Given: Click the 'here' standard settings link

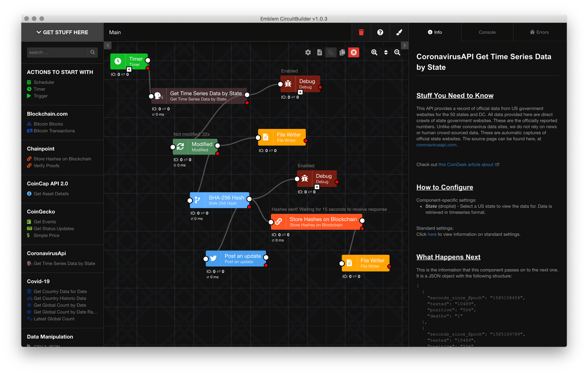Looking at the screenshot, I should coord(432,234).
